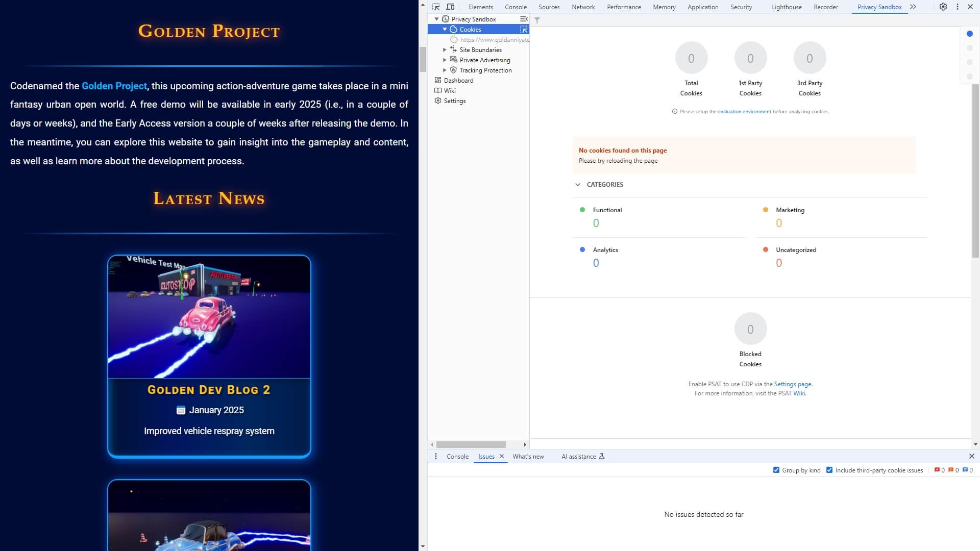Toggle the Group by kind checkbox
Screen dimensions: 980x551
[776, 470]
